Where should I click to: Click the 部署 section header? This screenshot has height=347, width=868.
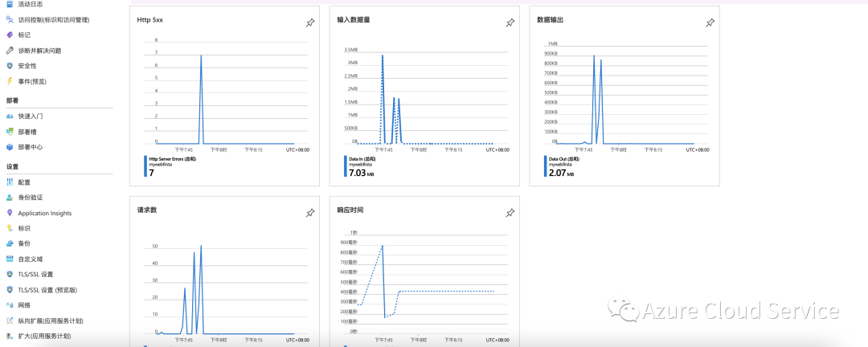tap(11, 100)
